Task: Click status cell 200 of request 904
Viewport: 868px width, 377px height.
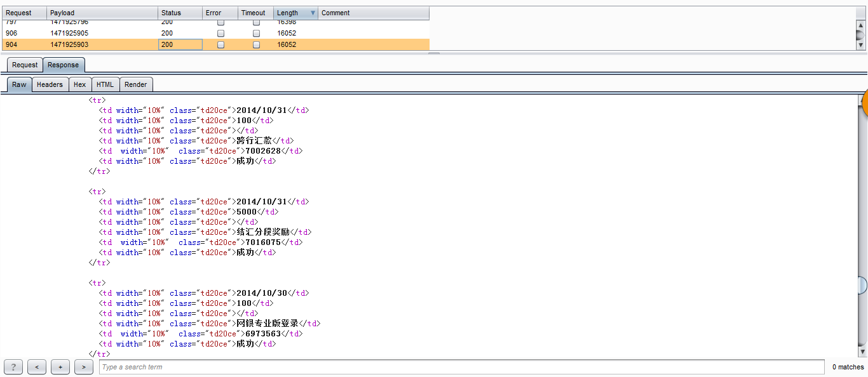Action: 180,45
